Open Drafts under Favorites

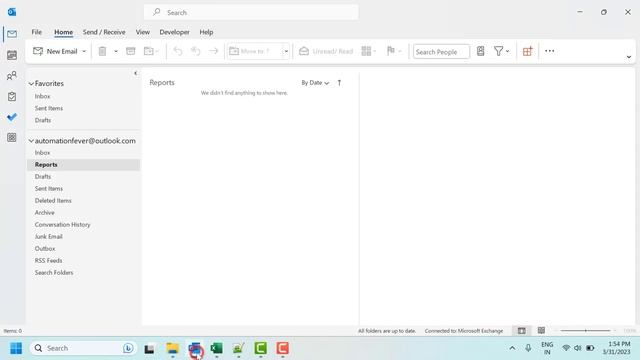tap(43, 120)
